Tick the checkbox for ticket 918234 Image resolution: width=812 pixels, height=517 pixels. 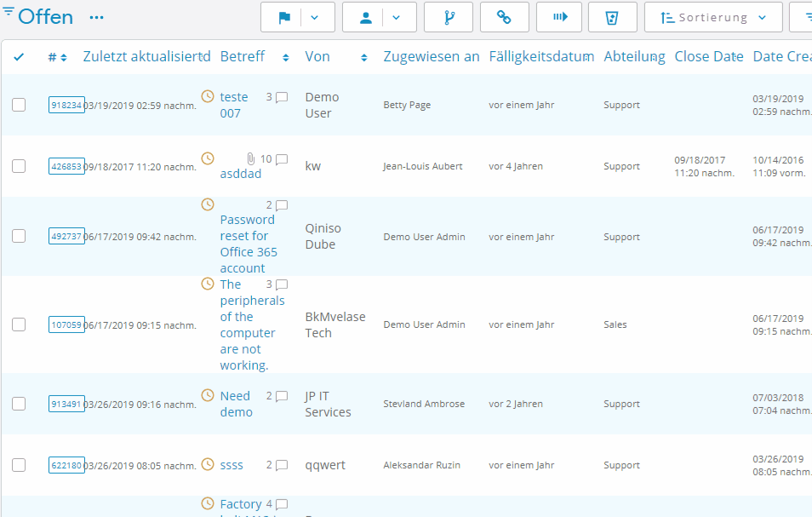(19, 105)
